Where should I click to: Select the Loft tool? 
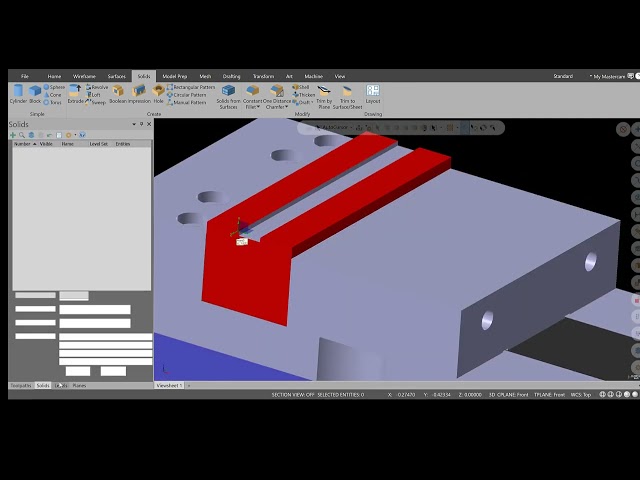pos(94,95)
